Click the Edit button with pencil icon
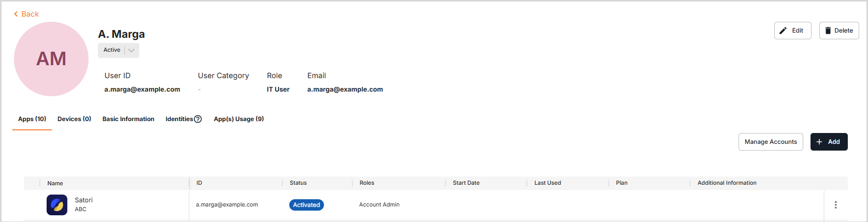868x222 pixels. (x=792, y=31)
